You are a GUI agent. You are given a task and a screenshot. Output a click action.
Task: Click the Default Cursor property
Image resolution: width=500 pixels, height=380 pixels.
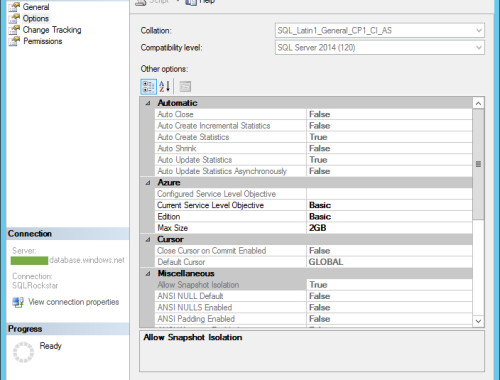pos(313,262)
